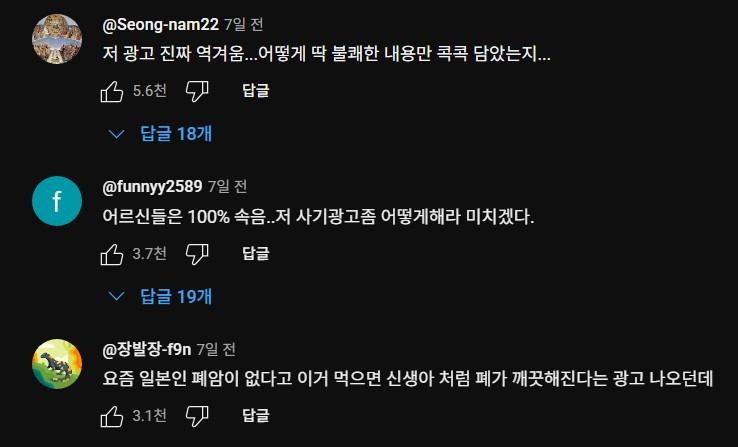Like the comment by @Seong-nam22
This screenshot has width=738, height=447.
[x=112, y=91]
